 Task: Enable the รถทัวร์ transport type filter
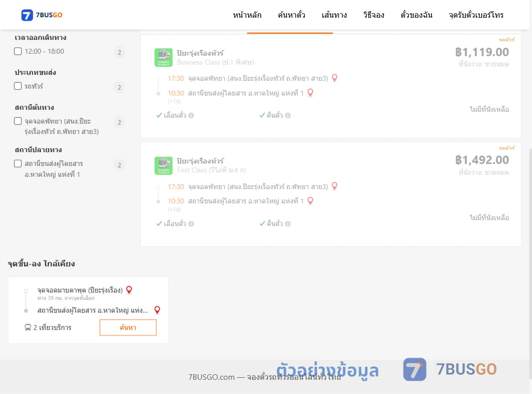pos(18,86)
